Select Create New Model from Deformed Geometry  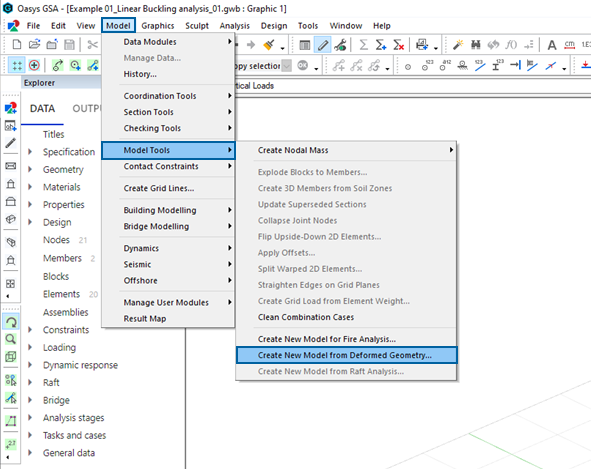pos(346,355)
